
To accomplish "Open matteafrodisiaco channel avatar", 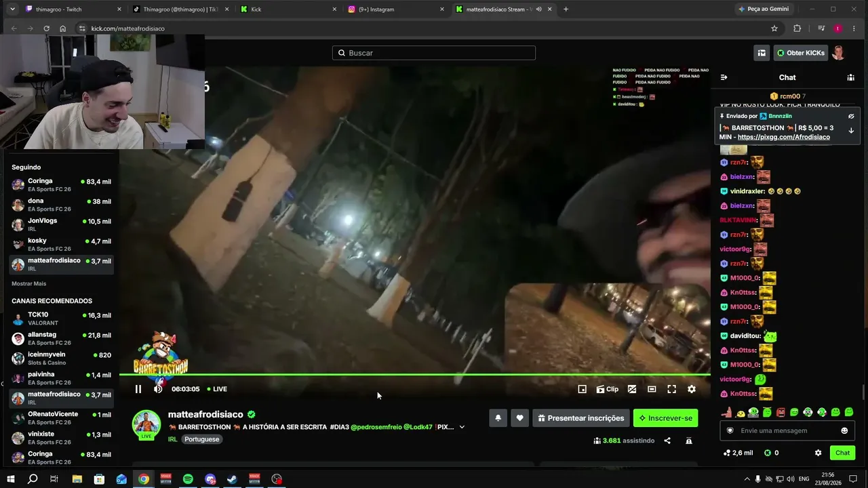I will (x=146, y=424).
